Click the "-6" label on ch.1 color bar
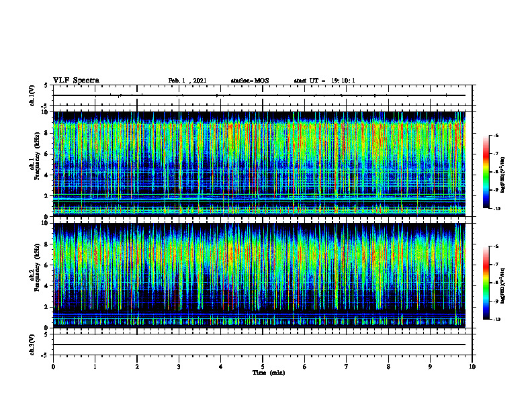The height and width of the screenshot is (411, 532). (496, 135)
